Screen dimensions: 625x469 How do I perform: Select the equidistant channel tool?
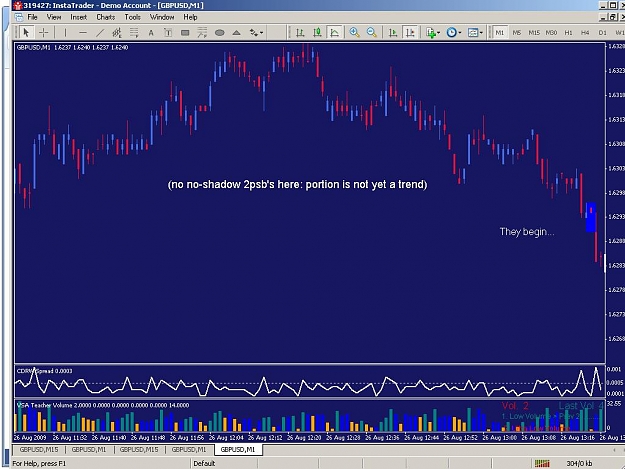(x=117, y=33)
